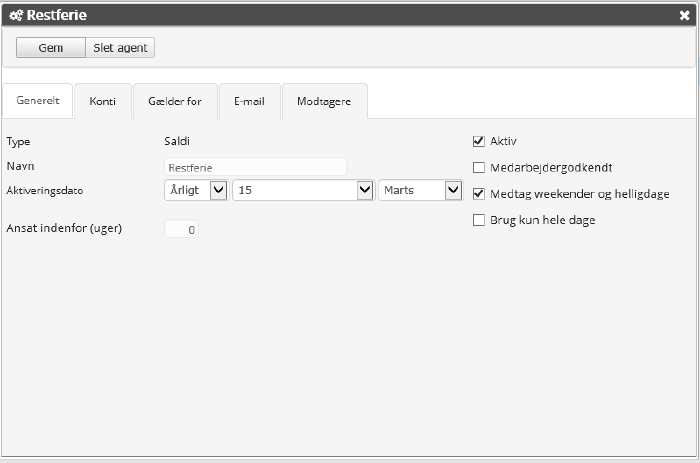Screen dimensions: 700x463
Task: Click the Restferie title bar text
Action: [x=57, y=15]
